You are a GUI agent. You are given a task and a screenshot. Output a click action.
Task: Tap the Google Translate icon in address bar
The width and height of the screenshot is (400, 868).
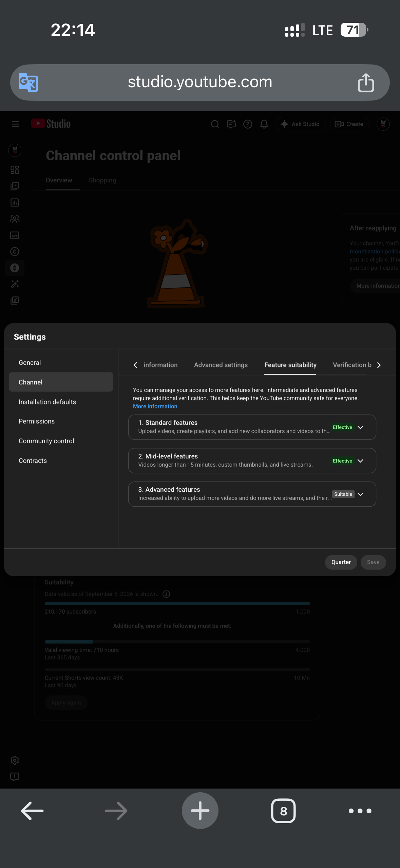[x=28, y=82]
